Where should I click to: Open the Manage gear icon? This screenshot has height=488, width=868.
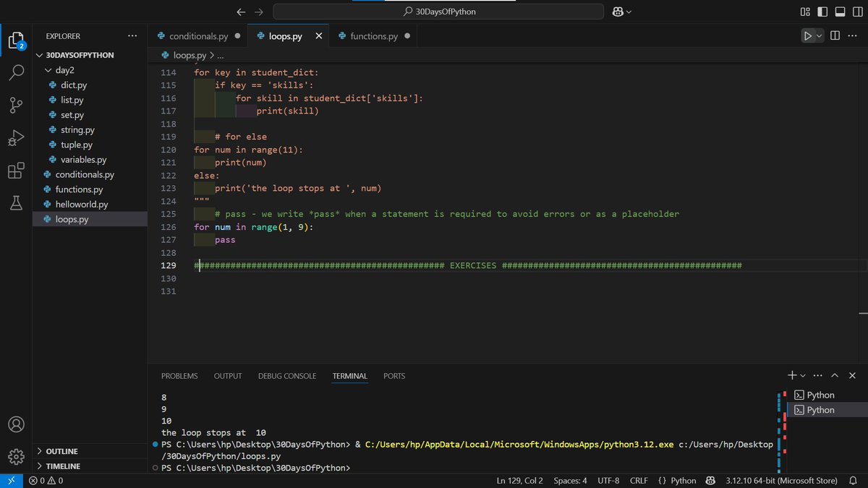tap(16, 457)
